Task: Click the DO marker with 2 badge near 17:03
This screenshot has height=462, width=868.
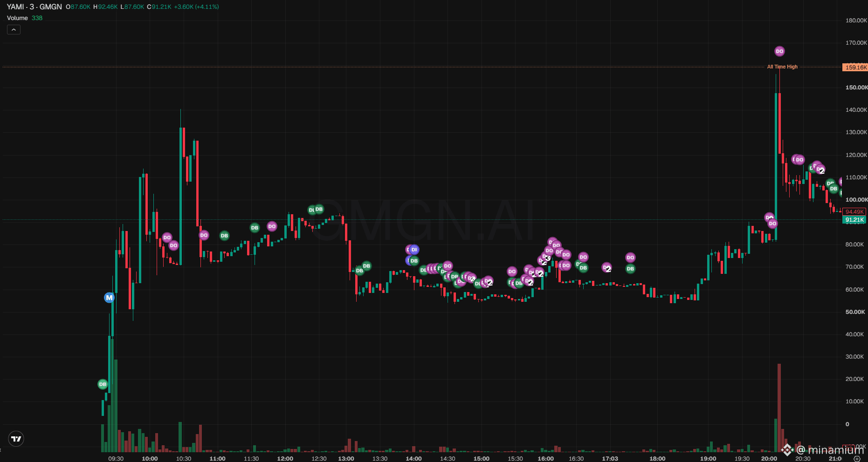Action: tap(606, 268)
